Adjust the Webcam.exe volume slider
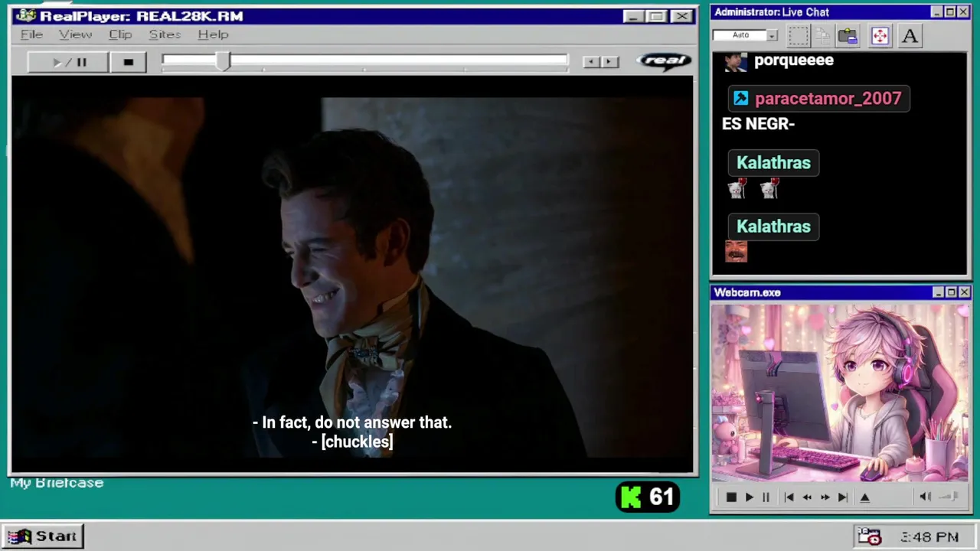 point(949,497)
